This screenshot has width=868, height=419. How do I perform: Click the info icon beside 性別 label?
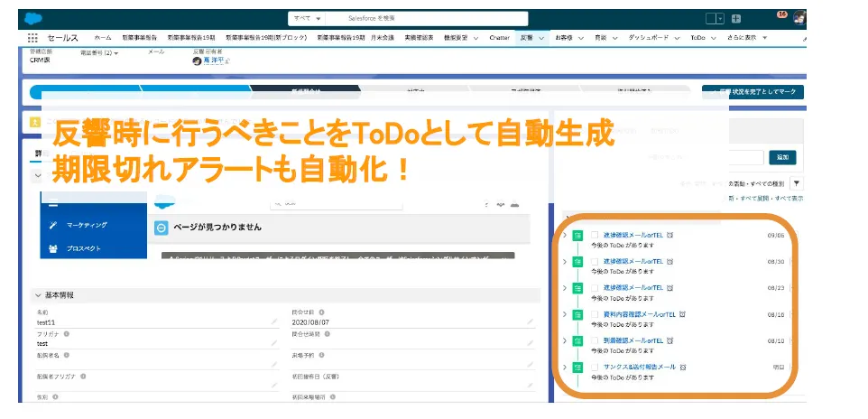coord(55,397)
